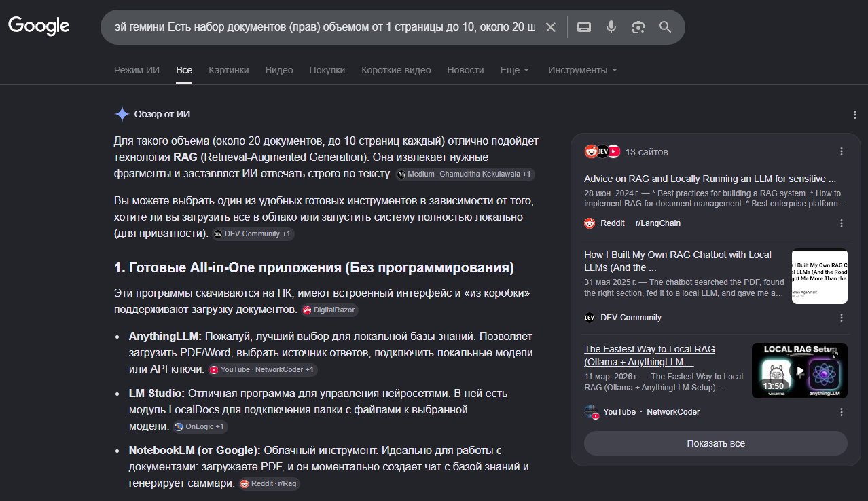Switch to Картинки tab
Image resolution: width=868 pixels, height=501 pixels.
pos(229,70)
